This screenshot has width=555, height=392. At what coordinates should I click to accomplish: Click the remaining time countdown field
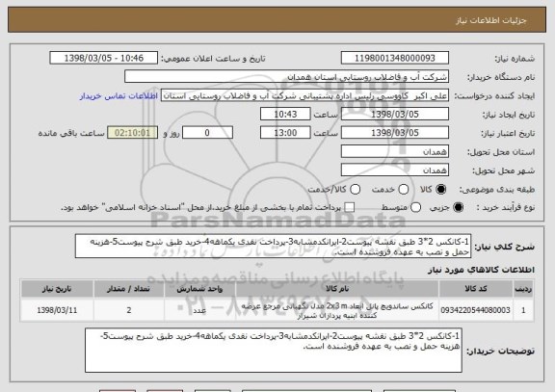[132, 133]
